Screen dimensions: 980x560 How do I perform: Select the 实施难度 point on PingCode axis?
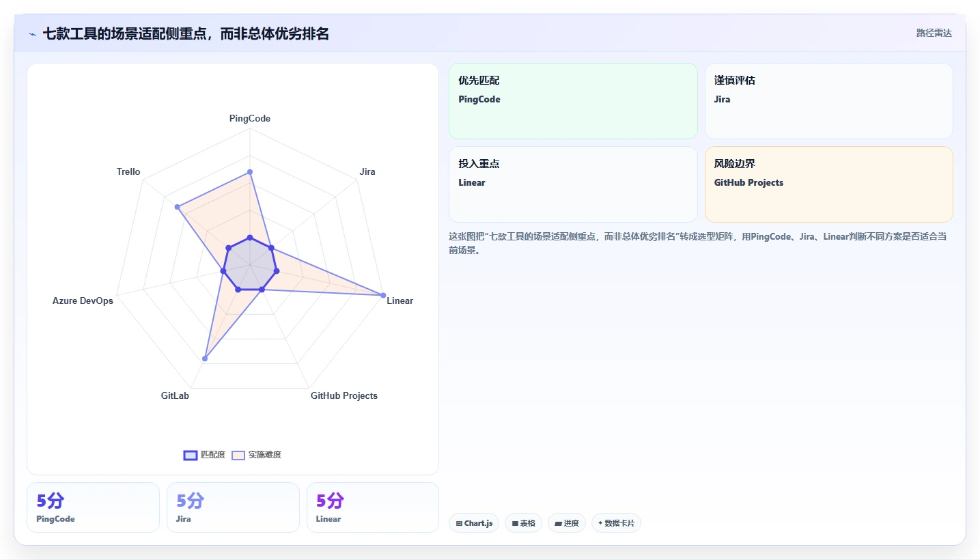click(x=250, y=172)
